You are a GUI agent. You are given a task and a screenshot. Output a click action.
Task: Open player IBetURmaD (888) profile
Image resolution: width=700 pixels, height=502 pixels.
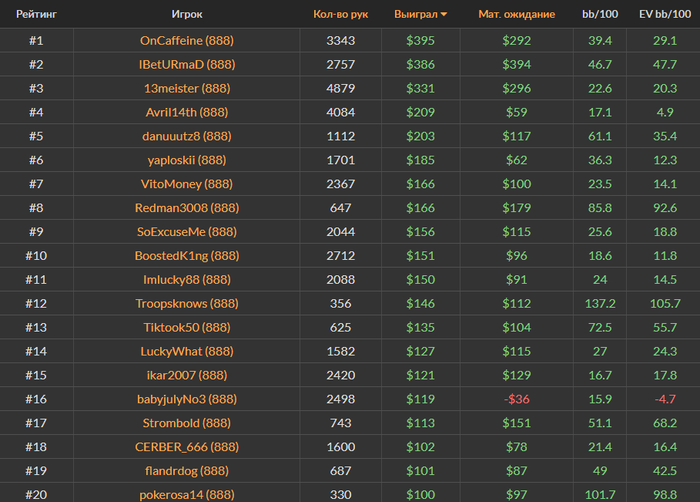click(x=187, y=64)
